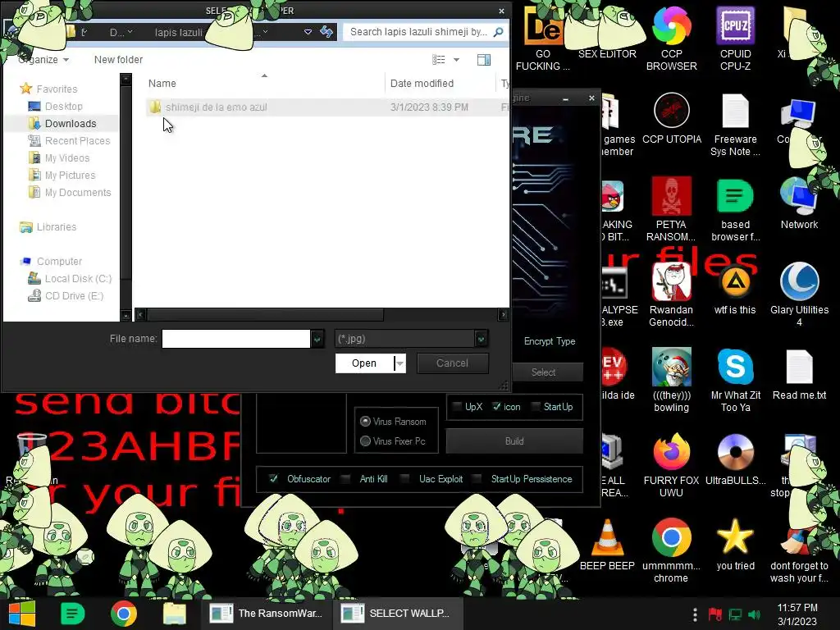Image resolution: width=840 pixels, height=630 pixels.
Task: Open Rwandan Genocid desktop icon
Action: (x=671, y=294)
